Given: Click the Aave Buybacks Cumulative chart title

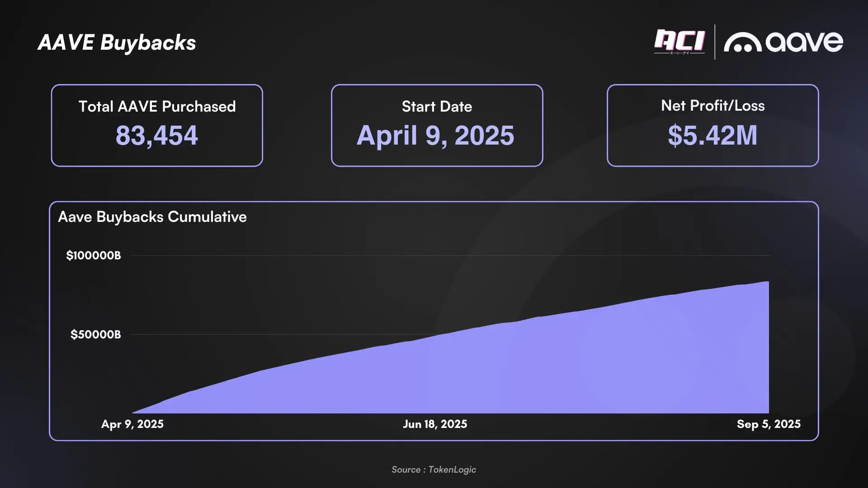Looking at the screenshot, I should pyautogui.click(x=152, y=217).
